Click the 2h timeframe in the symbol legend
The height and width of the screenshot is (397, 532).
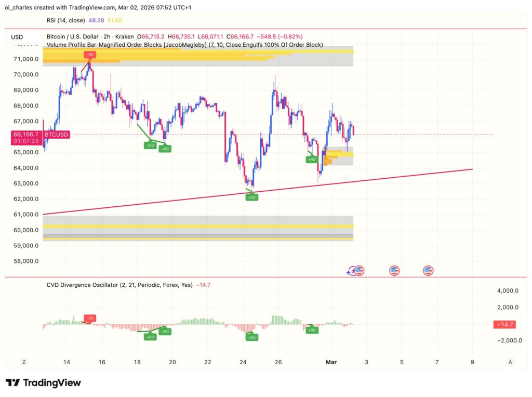point(107,37)
